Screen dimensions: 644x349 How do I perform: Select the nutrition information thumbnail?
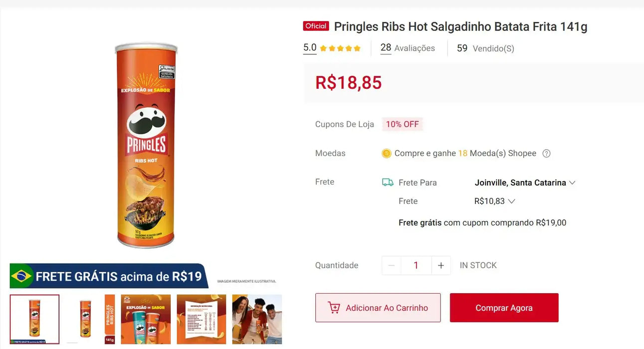coord(202,319)
